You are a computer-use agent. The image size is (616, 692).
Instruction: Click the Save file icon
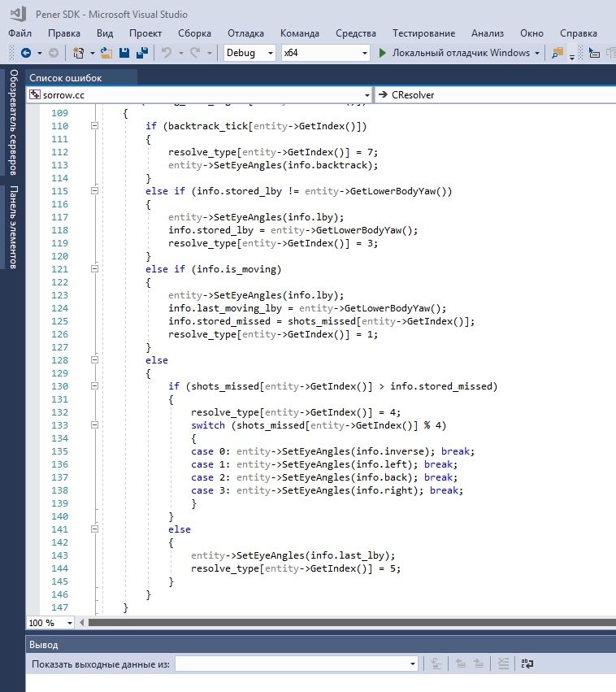[124, 53]
